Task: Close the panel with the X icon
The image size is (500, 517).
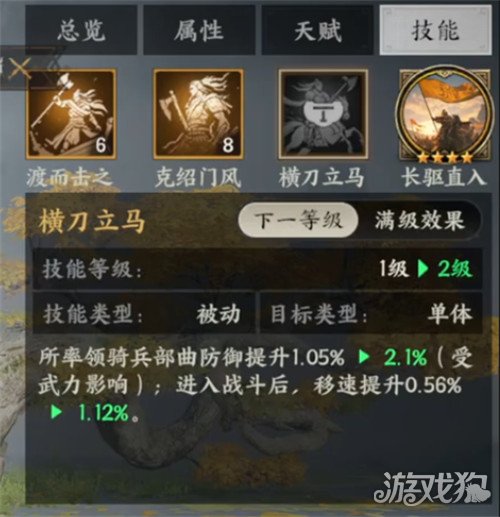Action: pyautogui.click(x=19, y=68)
